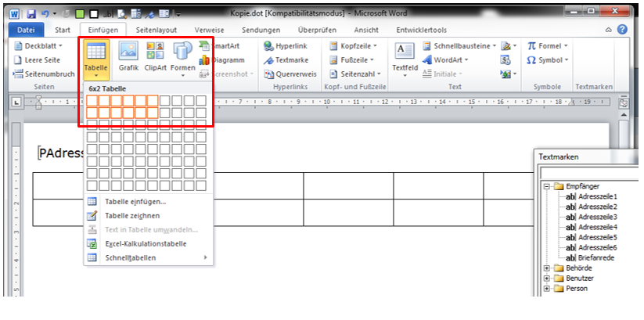Click the Formel equation icon
Viewport: 644px width, 320px height.
[x=548, y=46]
